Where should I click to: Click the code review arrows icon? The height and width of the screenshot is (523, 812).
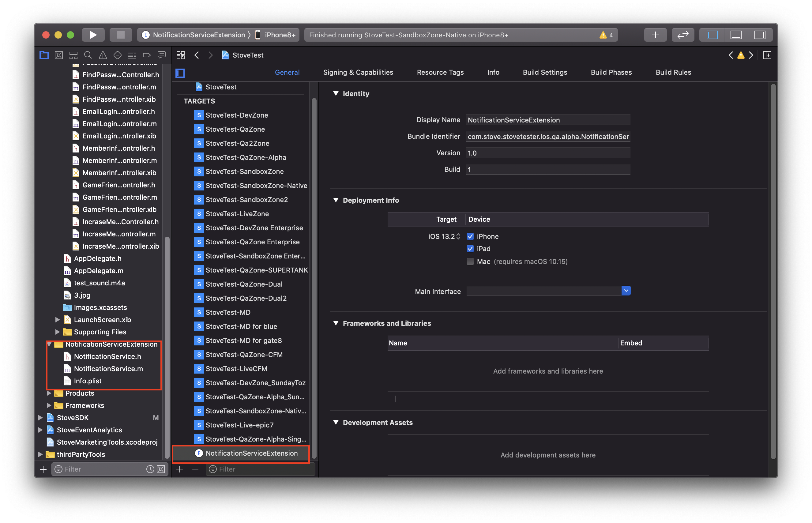pyautogui.click(x=682, y=35)
